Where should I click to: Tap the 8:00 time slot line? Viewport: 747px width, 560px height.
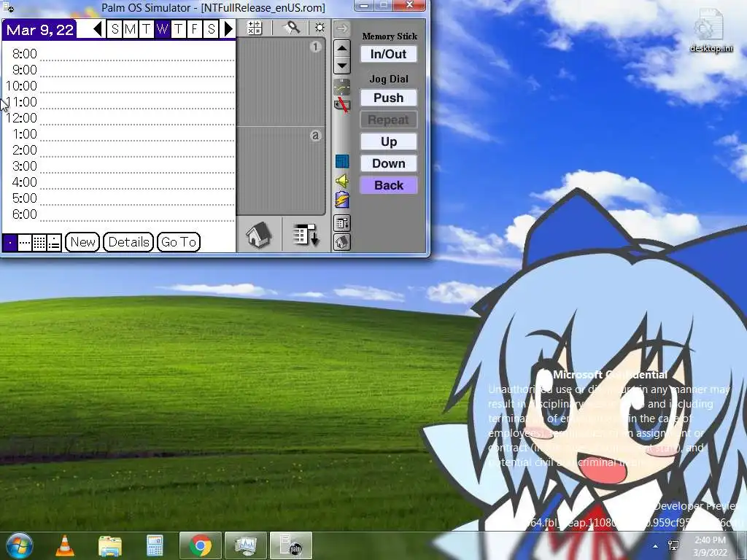pos(137,54)
